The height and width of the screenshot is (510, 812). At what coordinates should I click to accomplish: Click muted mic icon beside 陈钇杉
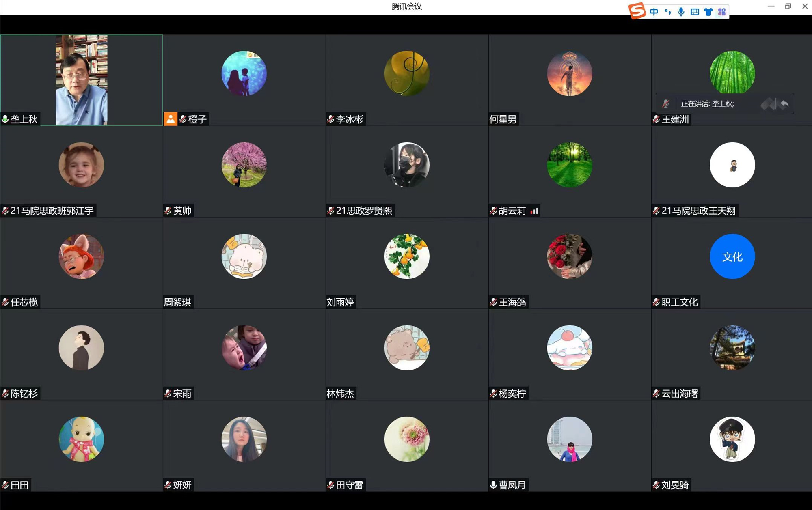point(5,394)
